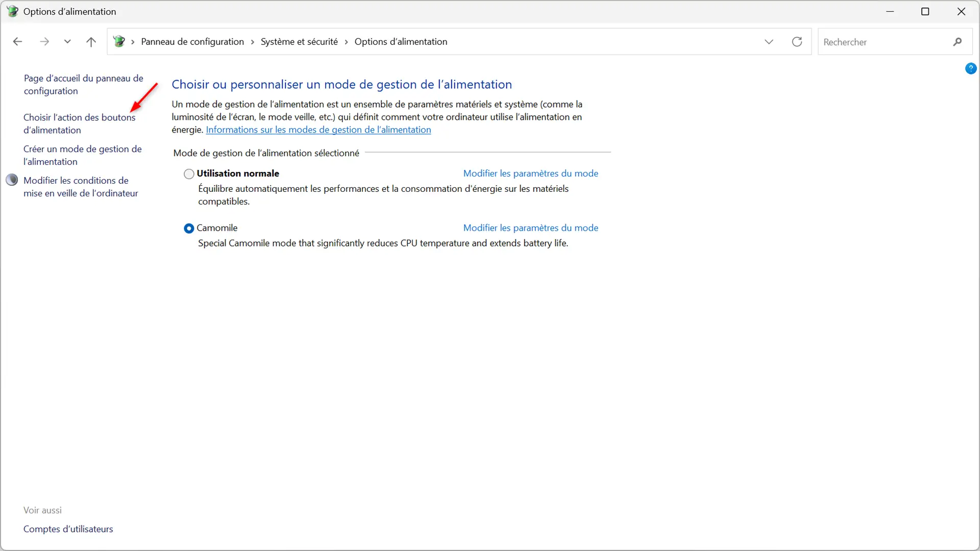Open Comptes d'utilisateurs link
Image resolution: width=980 pixels, height=551 pixels.
pos(68,529)
